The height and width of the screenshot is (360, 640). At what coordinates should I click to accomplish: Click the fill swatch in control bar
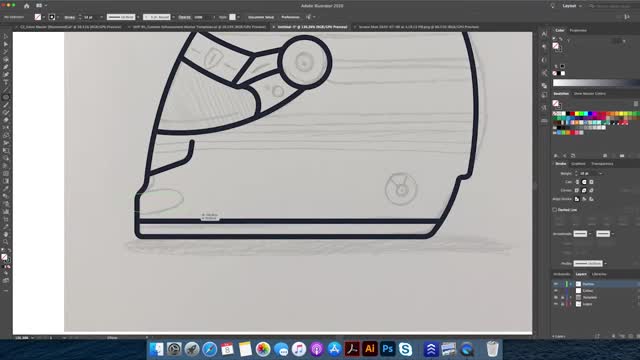pyautogui.click(x=38, y=17)
